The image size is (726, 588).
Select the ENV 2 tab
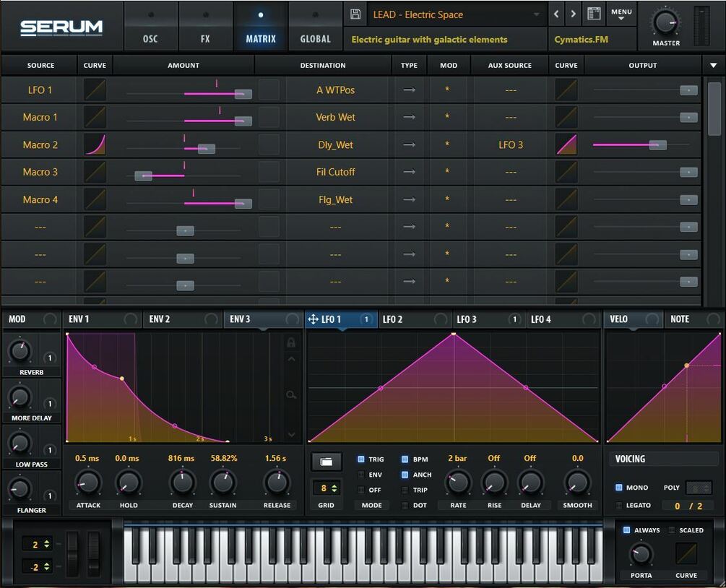181,319
